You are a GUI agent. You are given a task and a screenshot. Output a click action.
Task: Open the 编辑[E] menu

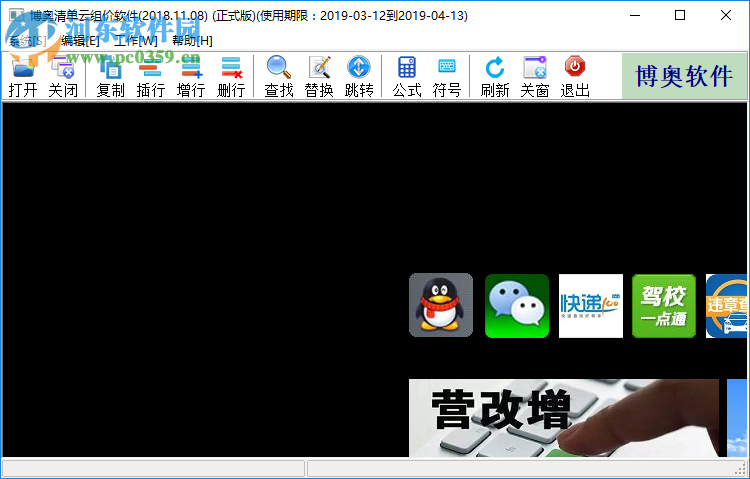(80, 41)
